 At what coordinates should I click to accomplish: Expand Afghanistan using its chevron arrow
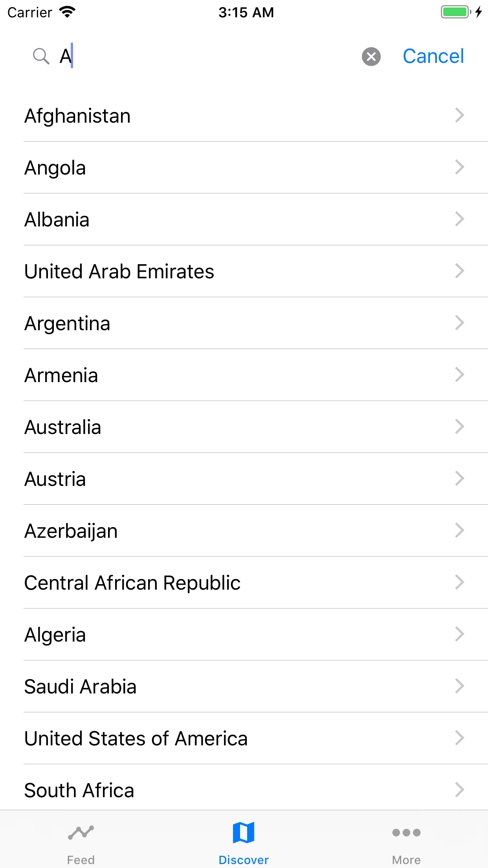pyautogui.click(x=460, y=115)
